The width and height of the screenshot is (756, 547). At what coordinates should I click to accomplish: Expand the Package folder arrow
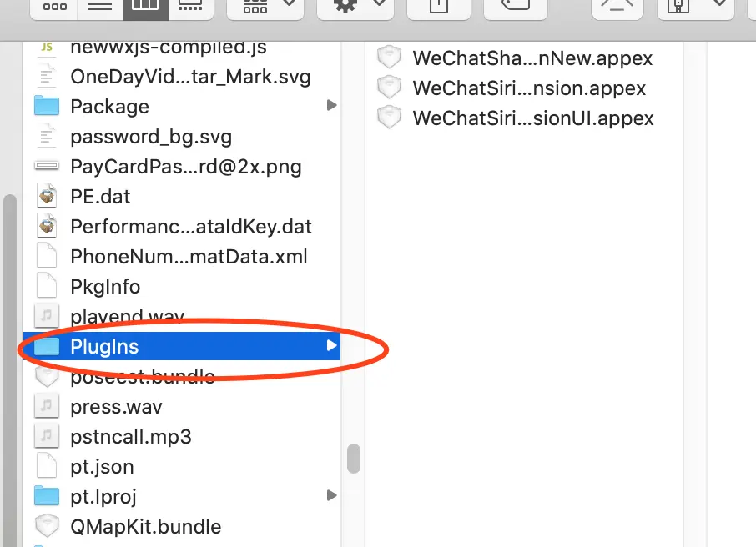click(331, 105)
